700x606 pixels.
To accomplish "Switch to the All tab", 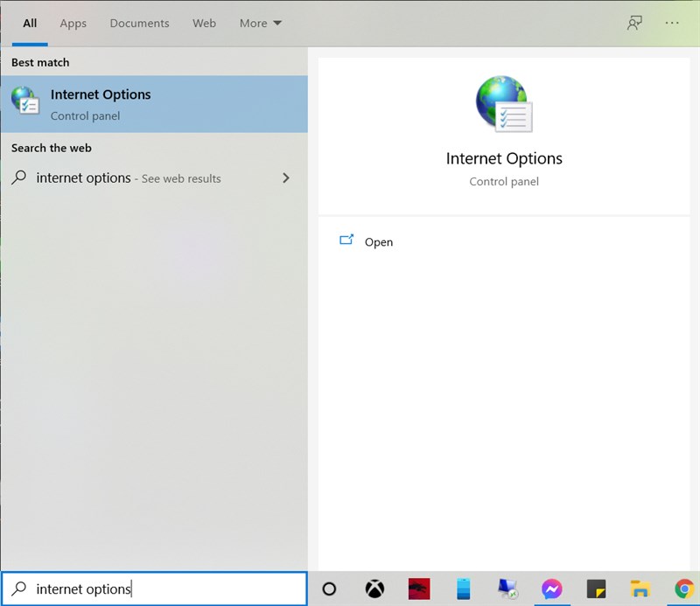I will tap(30, 24).
